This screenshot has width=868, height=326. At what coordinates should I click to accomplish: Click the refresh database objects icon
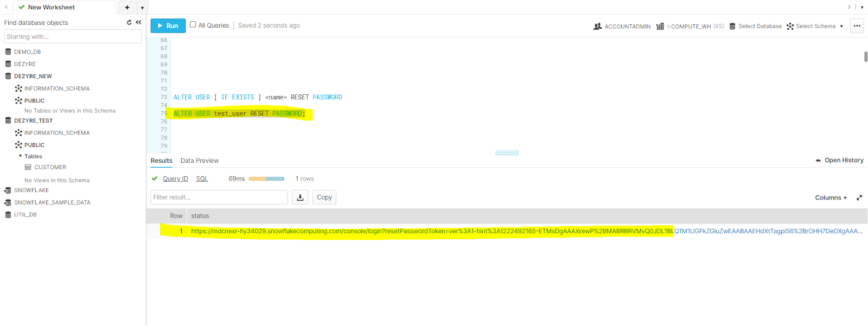[x=129, y=23]
